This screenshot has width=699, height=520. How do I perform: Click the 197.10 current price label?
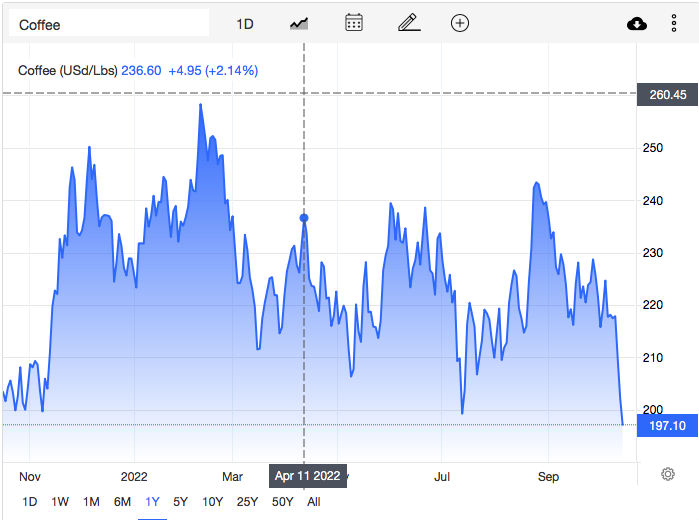tap(667, 425)
